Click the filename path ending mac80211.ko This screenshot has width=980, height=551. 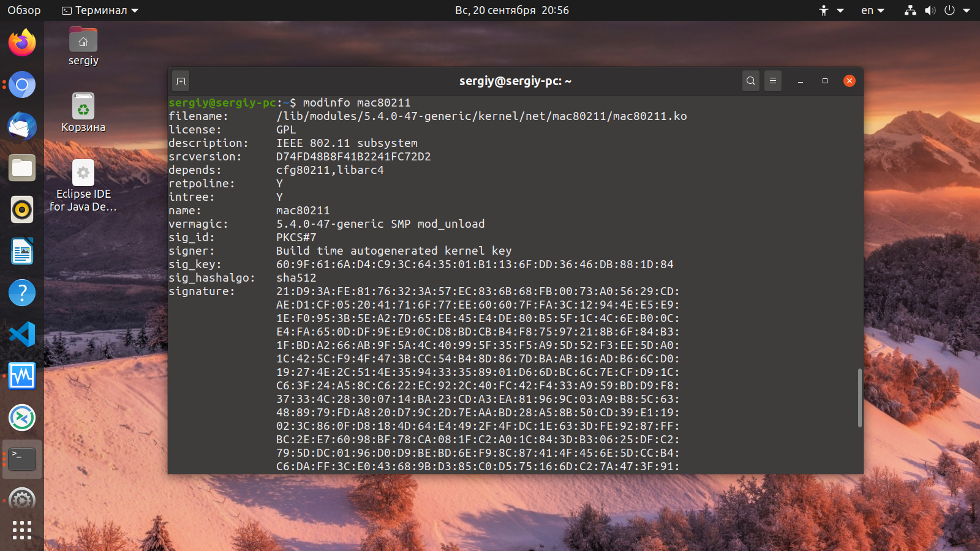[481, 116]
